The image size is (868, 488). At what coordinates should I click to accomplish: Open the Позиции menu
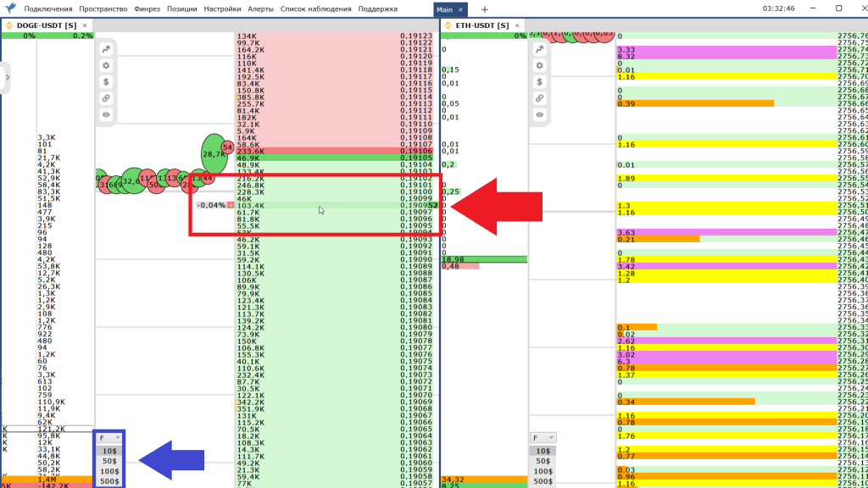(181, 8)
